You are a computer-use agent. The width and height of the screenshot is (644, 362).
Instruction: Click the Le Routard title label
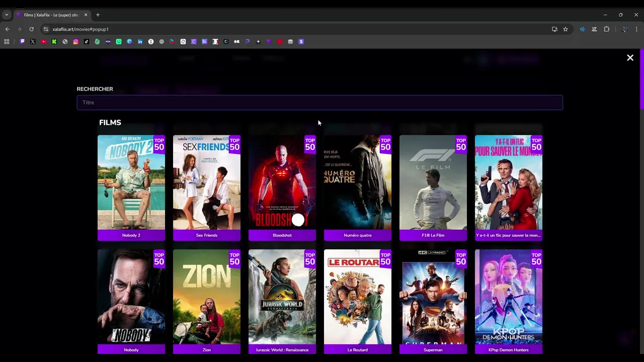coord(358,350)
